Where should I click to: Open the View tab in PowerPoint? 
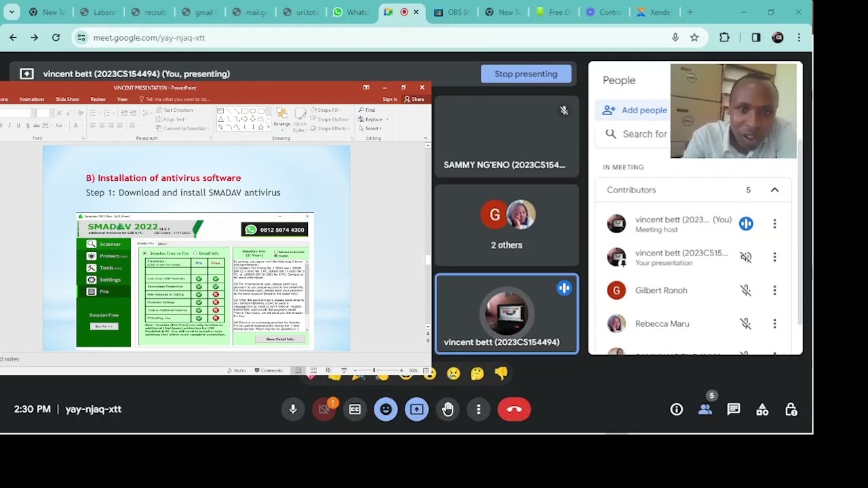122,100
